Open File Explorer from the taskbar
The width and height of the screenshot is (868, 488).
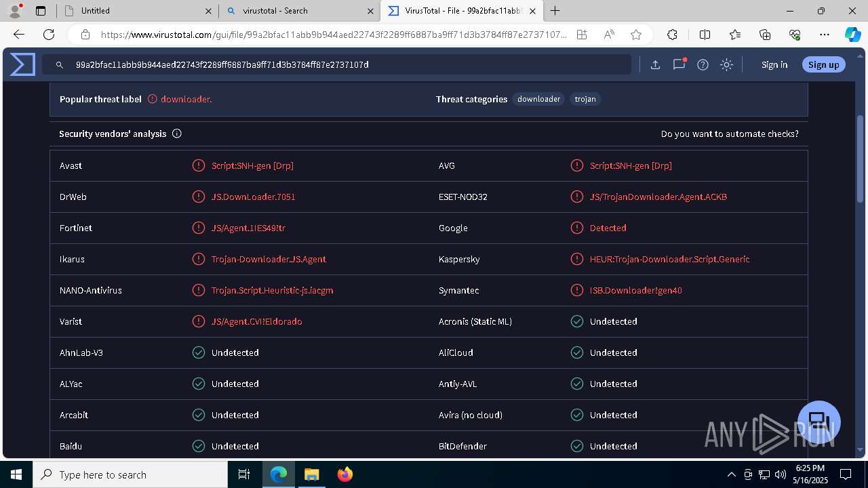point(311,474)
